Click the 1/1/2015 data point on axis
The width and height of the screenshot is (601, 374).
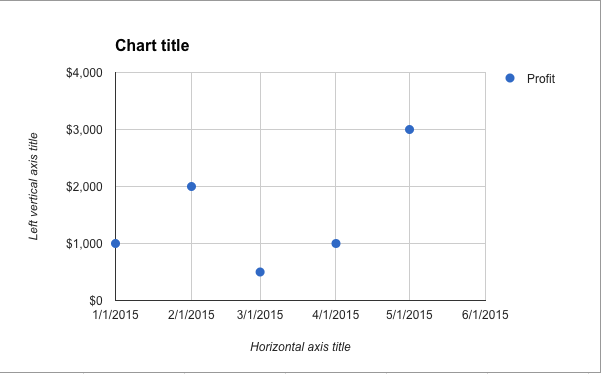(115, 243)
